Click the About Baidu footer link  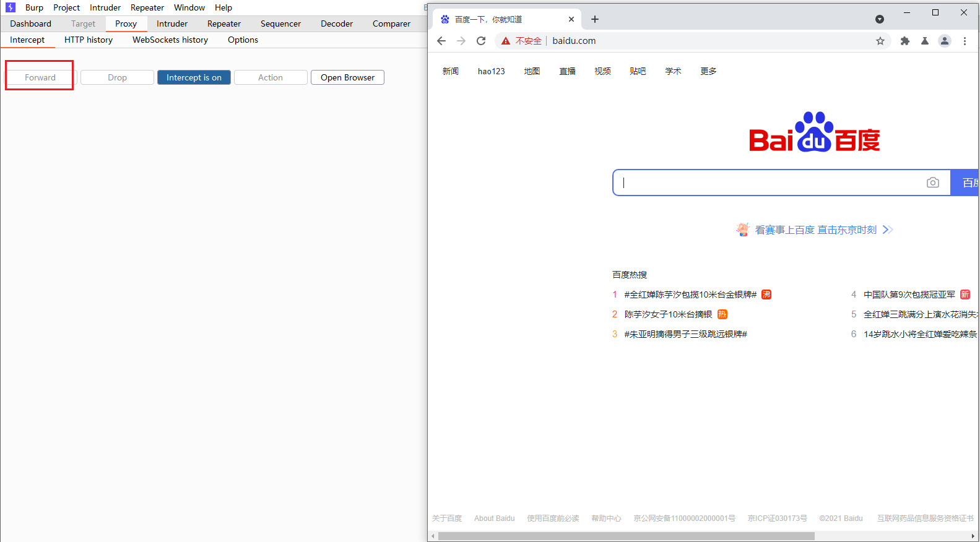pos(495,518)
